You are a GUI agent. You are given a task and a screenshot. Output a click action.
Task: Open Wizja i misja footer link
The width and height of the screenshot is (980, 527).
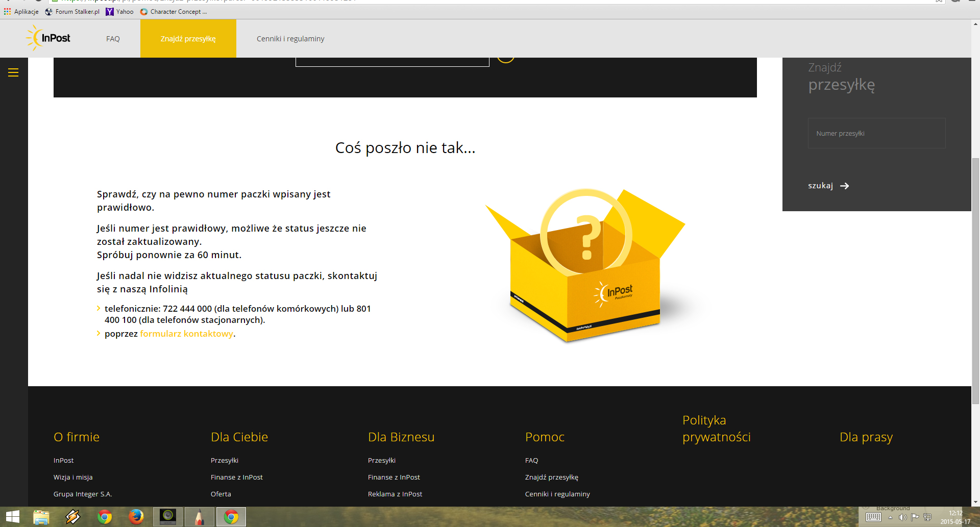73,477
